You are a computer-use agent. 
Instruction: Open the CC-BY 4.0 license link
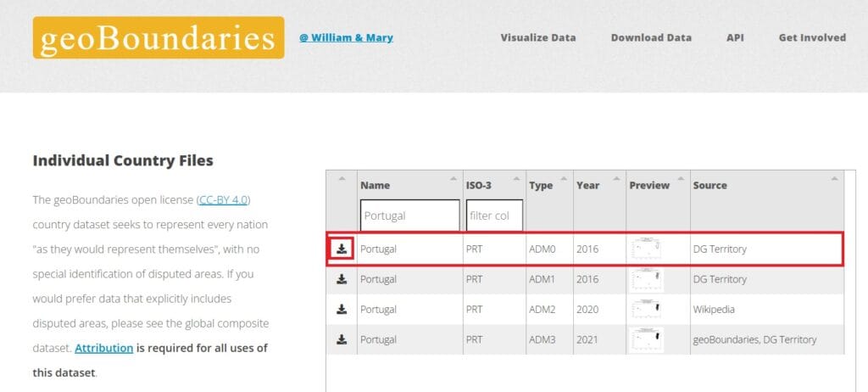pyautogui.click(x=224, y=200)
